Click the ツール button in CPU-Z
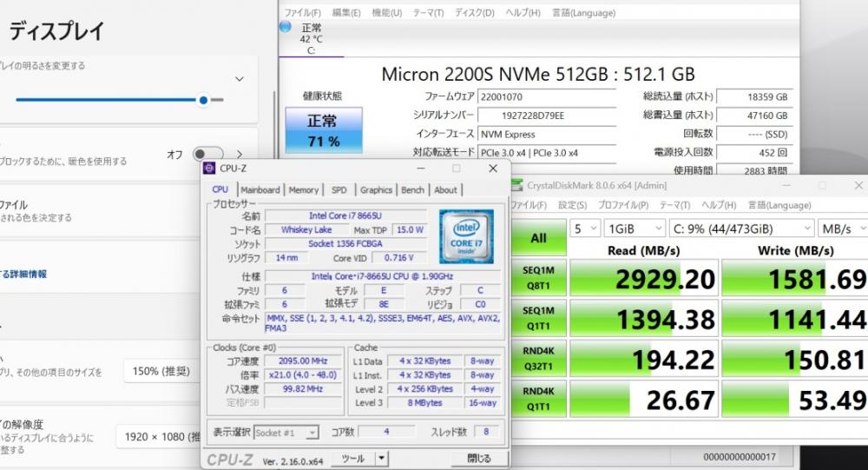Viewport: 868px width, 470px height. pyautogui.click(x=353, y=459)
